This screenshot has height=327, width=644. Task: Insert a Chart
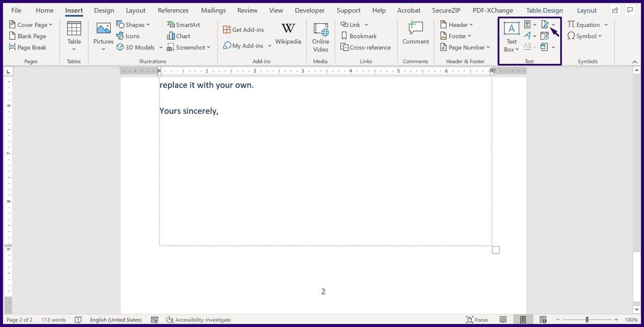click(x=179, y=36)
